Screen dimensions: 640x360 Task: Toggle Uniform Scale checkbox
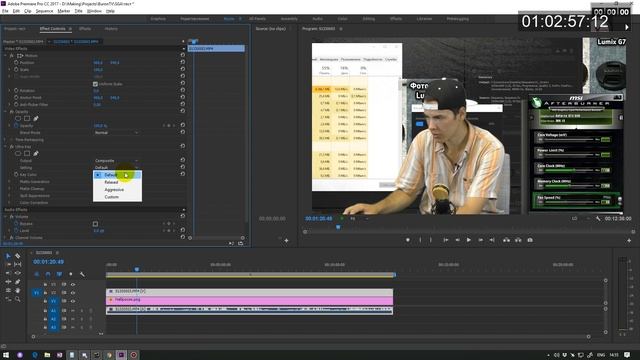95,84
